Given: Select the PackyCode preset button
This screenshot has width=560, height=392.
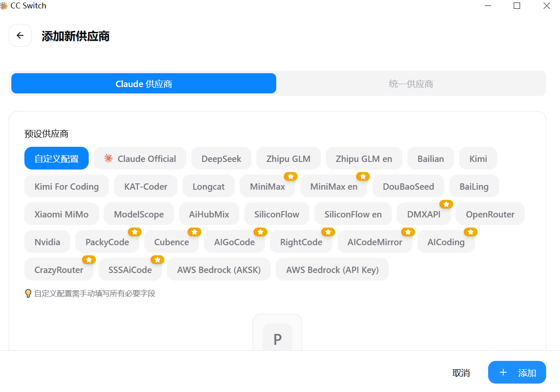Looking at the screenshot, I should (107, 241).
